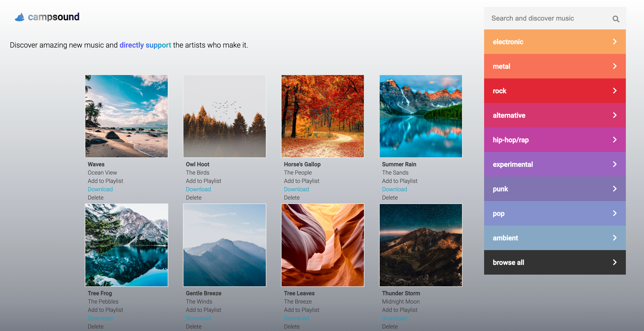644x331 pixels.
Task: Add Tree Frog to playlist
Action: pos(105,310)
